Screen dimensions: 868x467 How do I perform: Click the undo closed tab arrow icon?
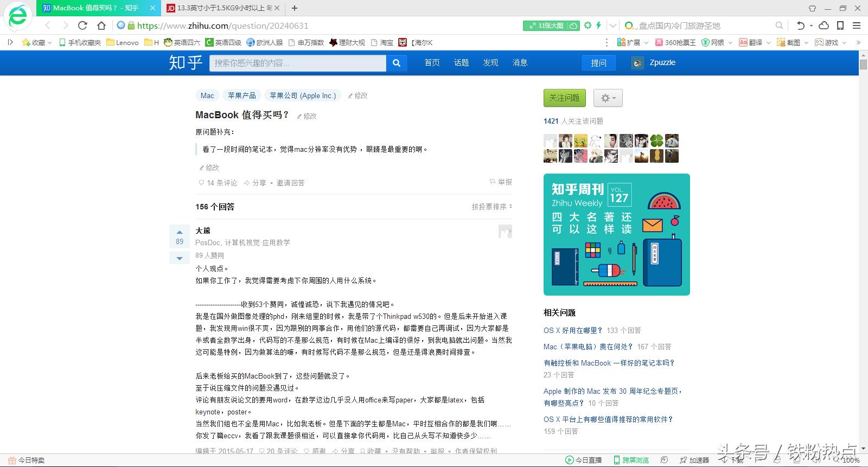[x=801, y=25]
